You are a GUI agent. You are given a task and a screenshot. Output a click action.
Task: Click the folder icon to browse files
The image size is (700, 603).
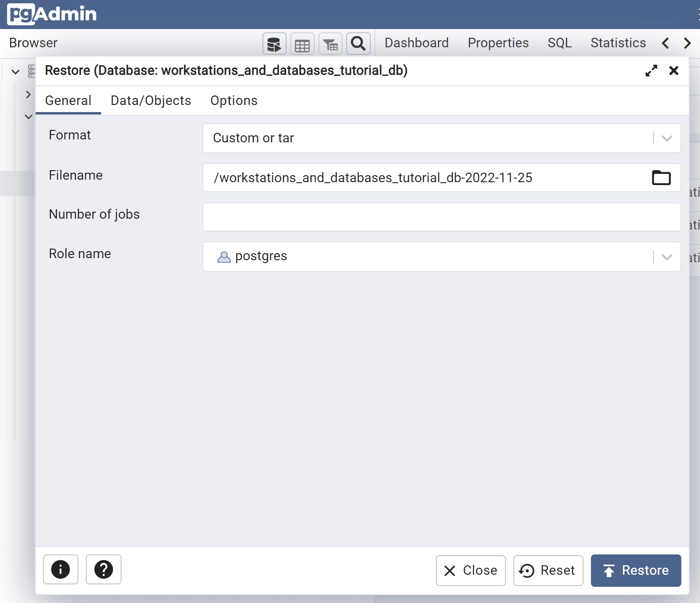click(661, 178)
